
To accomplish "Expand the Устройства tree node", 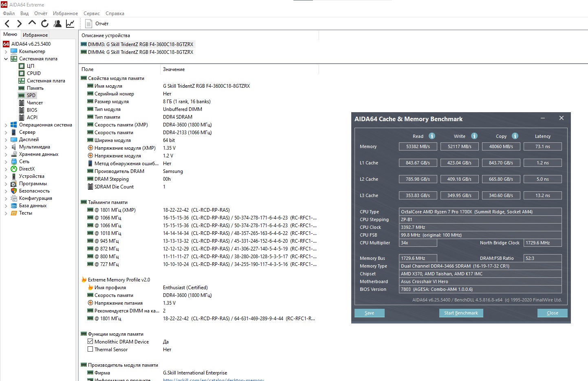I will [x=6, y=176].
